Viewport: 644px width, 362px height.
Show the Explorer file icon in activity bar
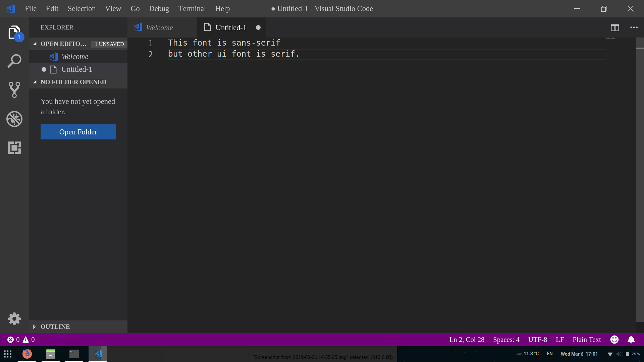point(14,33)
